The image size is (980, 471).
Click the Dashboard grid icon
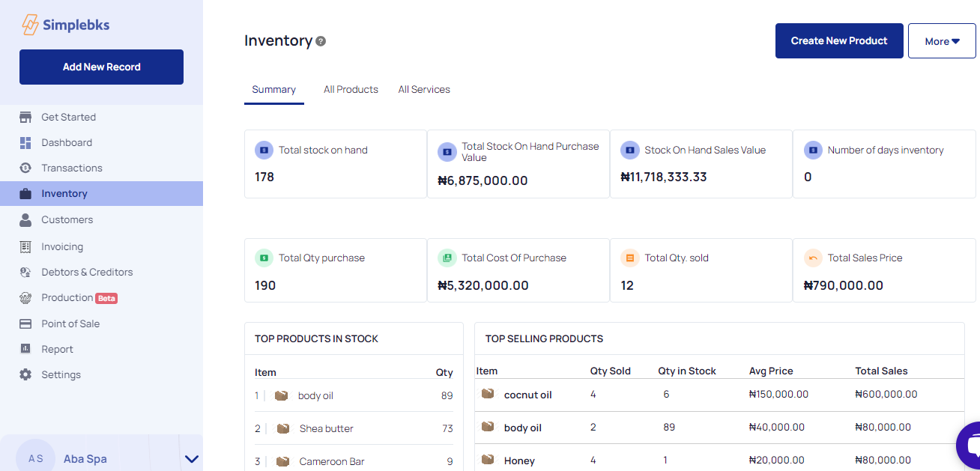point(25,142)
